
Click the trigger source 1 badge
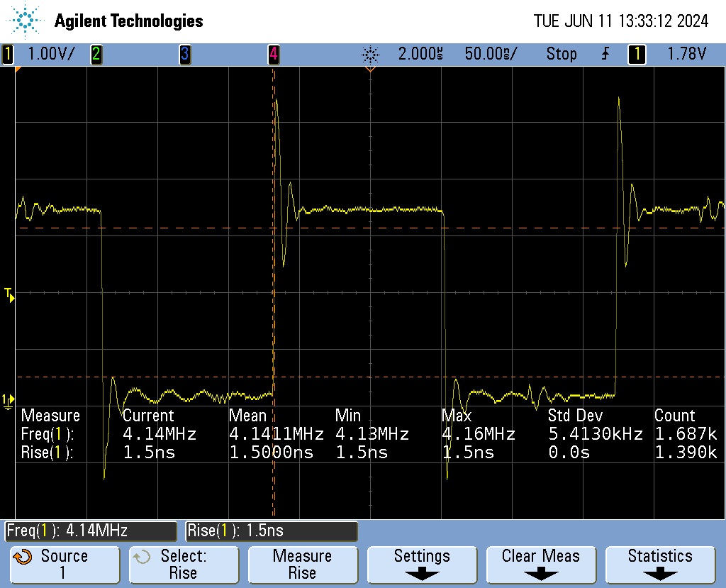637,54
